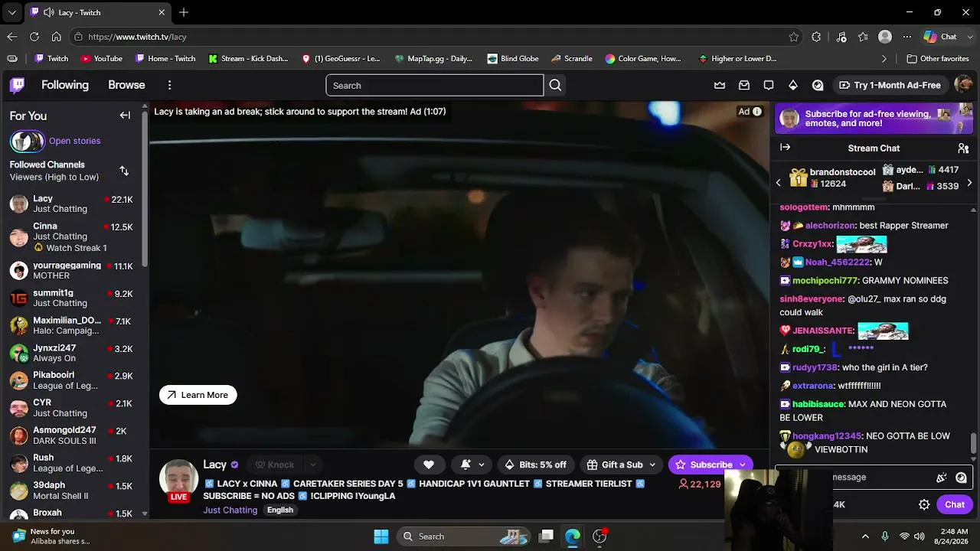Collapse the Stream Chat panel
The height and width of the screenshot is (551, 980).
tap(785, 147)
